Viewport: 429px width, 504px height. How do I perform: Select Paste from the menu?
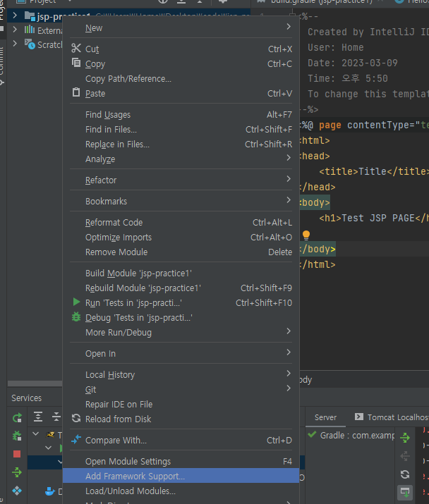pos(181,93)
